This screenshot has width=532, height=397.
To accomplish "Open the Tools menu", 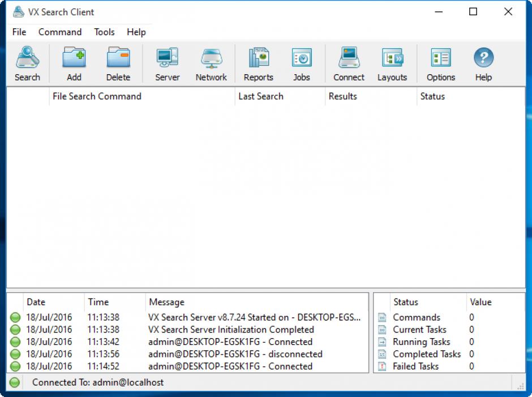I will (104, 32).
